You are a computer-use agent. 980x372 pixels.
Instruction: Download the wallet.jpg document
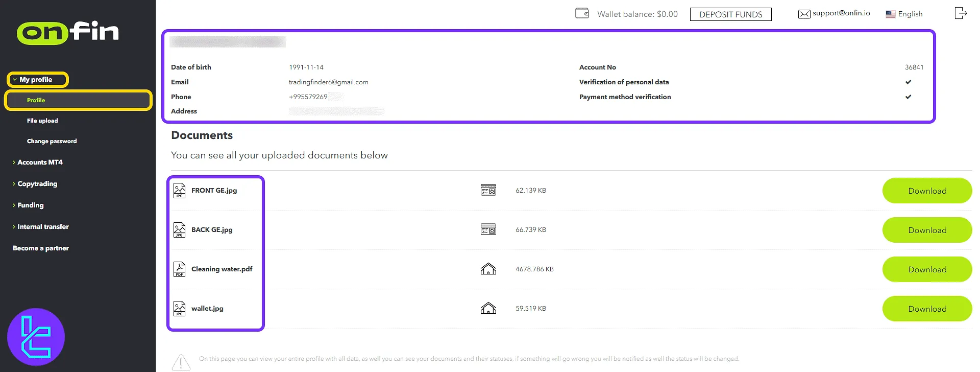pyautogui.click(x=927, y=309)
